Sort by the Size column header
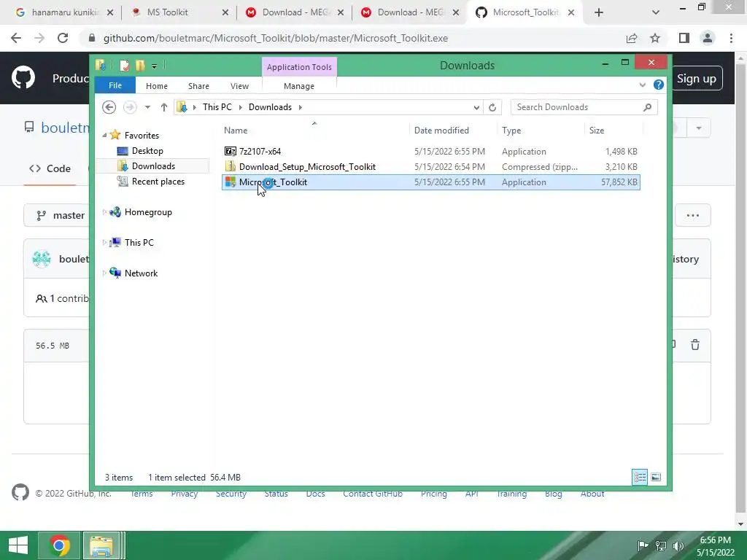The image size is (747, 560). [613, 130]
